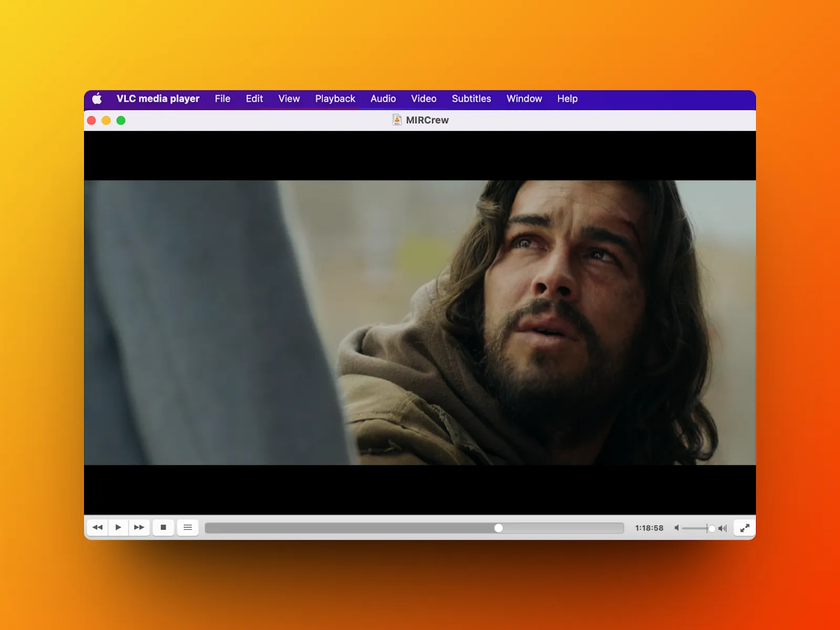Enter fullscreen with the expand arrows button
The image size is (840, 630).
(x=744, y=528)
